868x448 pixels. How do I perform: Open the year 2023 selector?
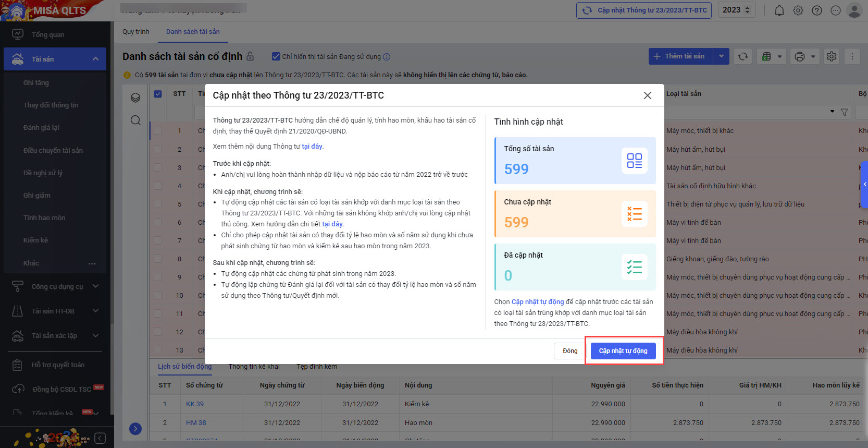click(x=736, y=10)
